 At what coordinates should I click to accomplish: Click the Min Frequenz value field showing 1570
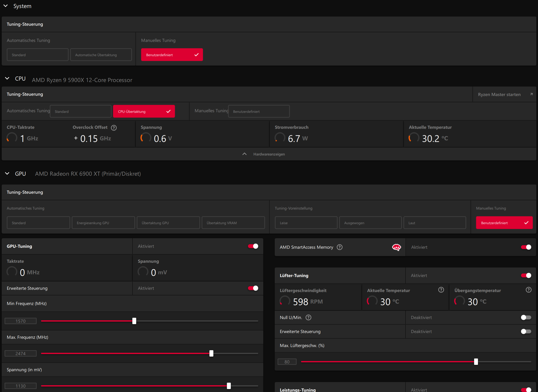(20, 321)
